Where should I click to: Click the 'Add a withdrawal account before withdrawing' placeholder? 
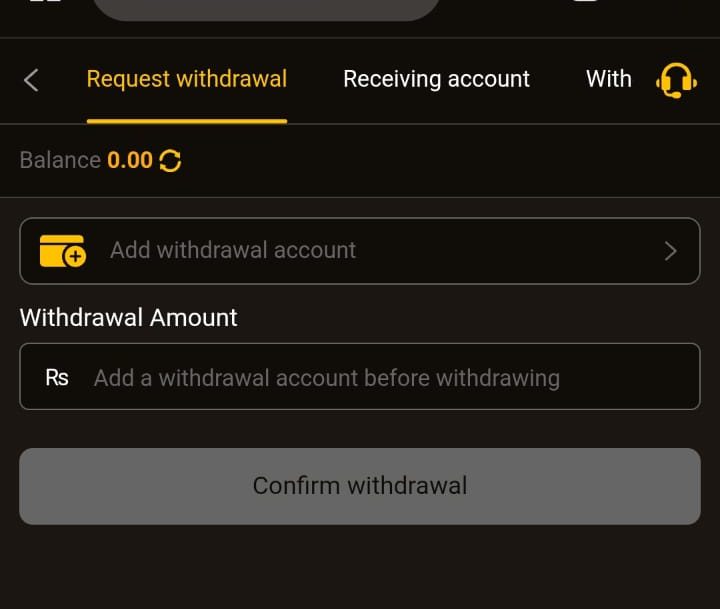pos(327,378)
